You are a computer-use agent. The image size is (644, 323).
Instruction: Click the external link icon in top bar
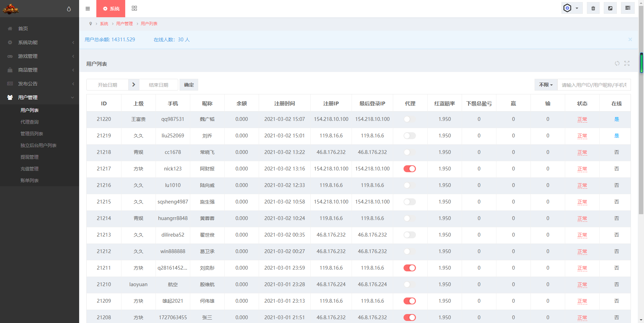(610, 8)
